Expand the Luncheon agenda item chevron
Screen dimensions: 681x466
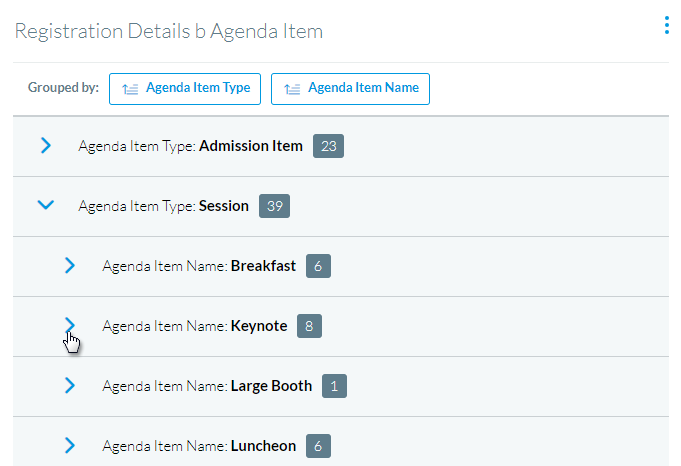[69, 445]
